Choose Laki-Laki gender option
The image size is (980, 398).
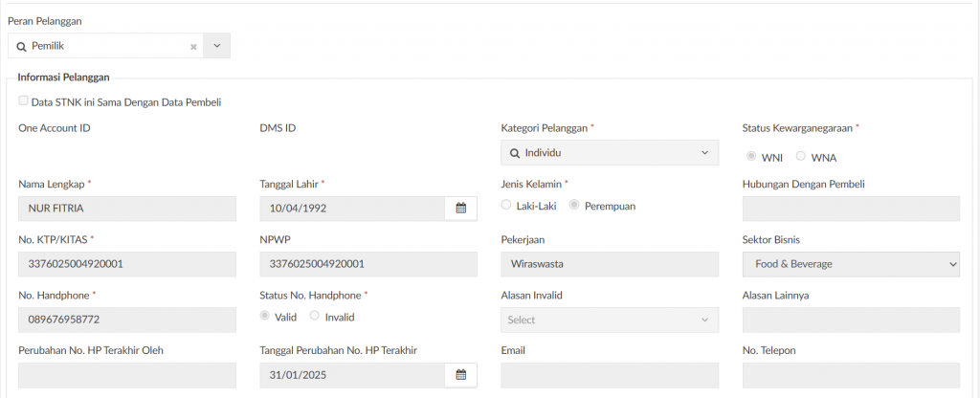tap(506, 205)
